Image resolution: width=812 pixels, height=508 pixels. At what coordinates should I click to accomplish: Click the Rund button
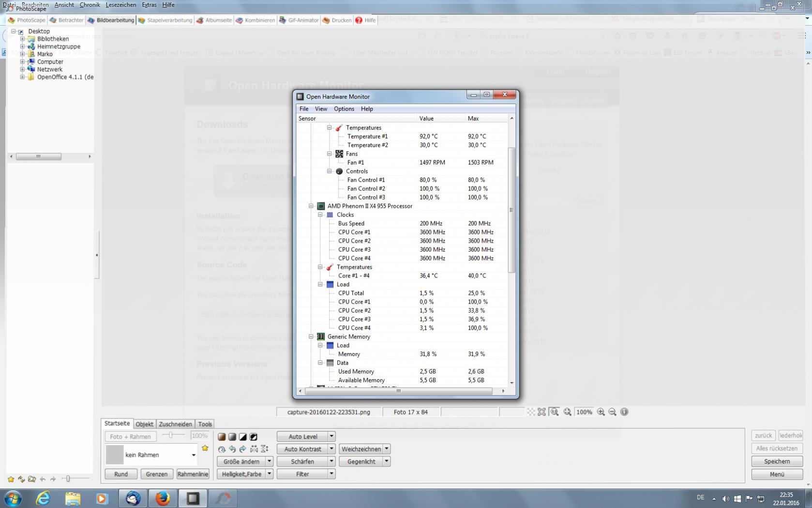pos(121,474)
